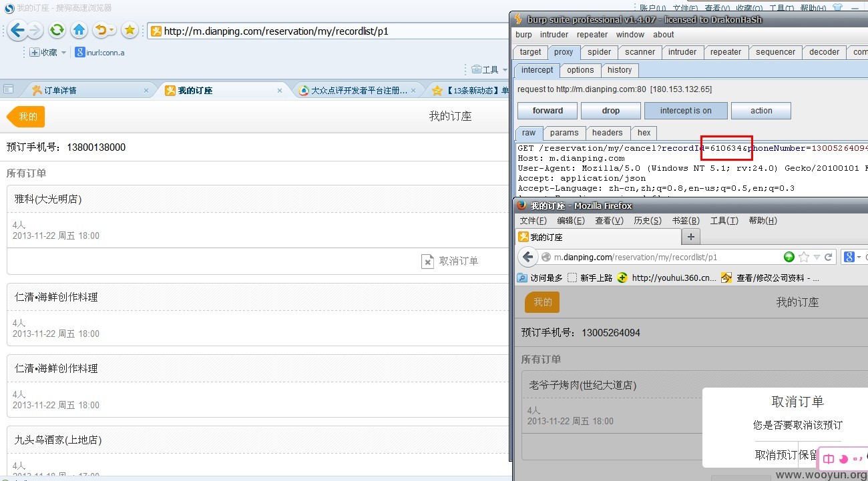The height and width of the screenshot is (481, 868).
Task: Confirm 取消预订 in the cancel dialog
Action: tap(776, 455)
